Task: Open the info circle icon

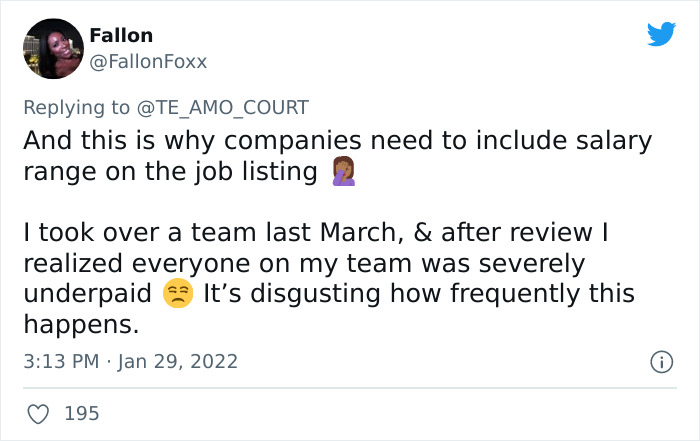Action: 661,362
